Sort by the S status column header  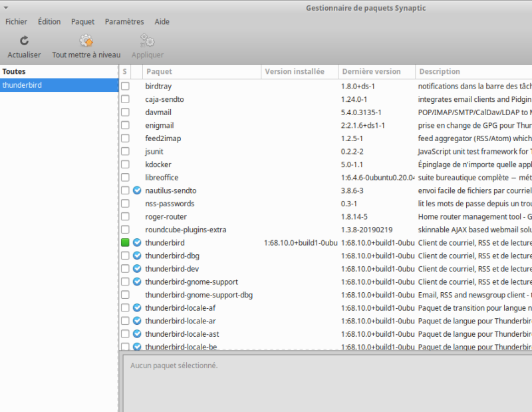click(125, 72)
